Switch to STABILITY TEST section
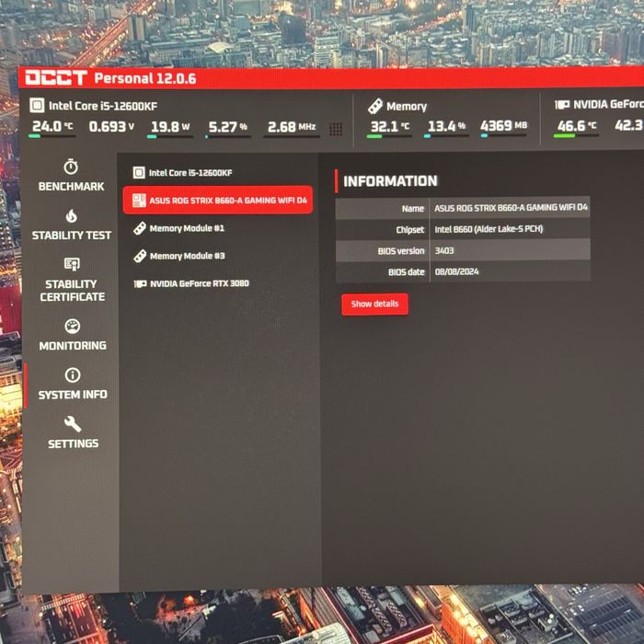 (x=72, y=236)
